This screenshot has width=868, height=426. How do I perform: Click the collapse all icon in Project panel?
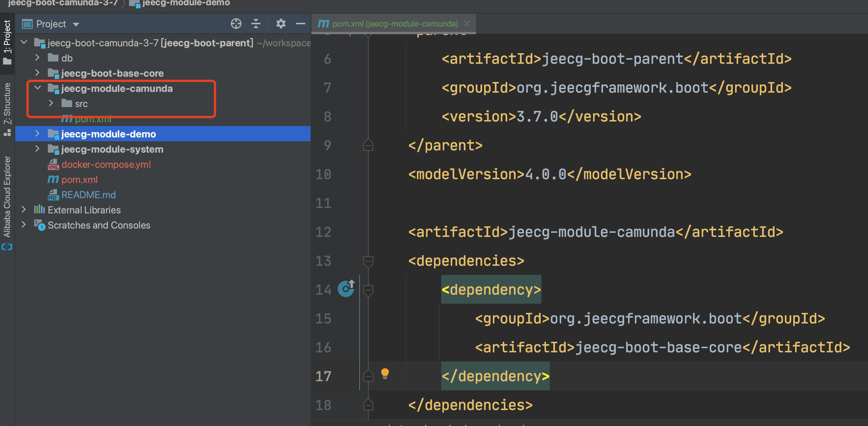pos(256,24)
